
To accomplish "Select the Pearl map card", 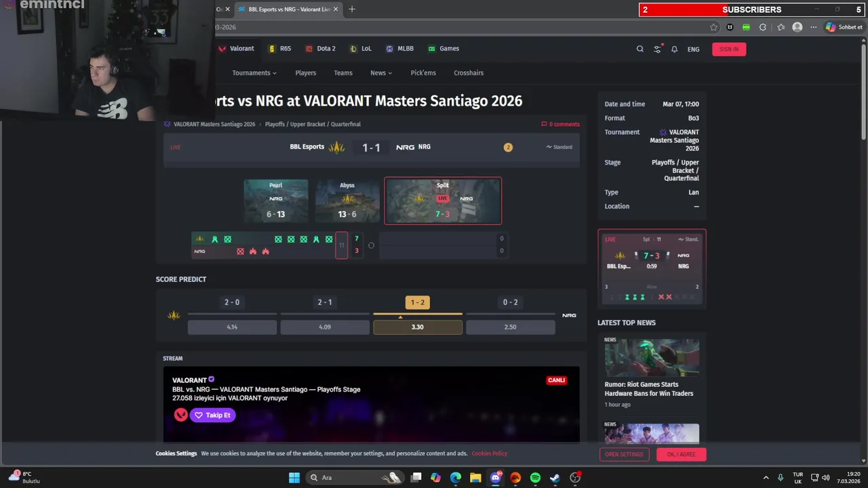I will [276, 201].
